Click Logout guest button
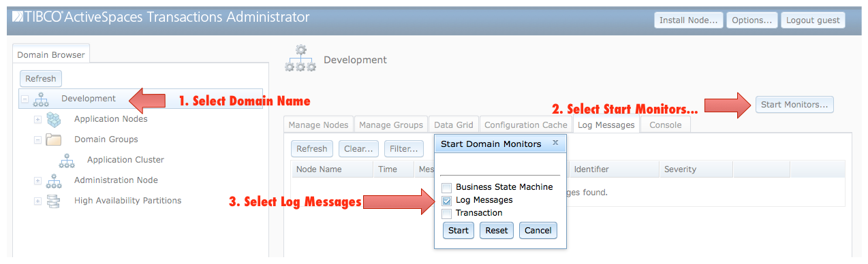 point(813,20)
